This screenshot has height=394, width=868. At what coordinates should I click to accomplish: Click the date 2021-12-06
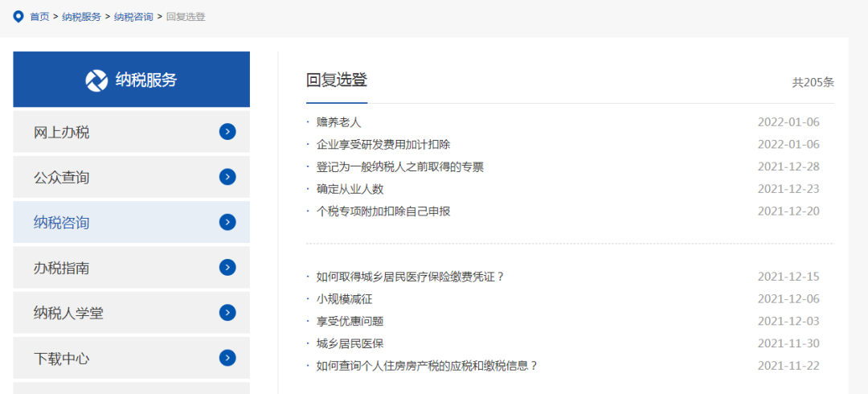coord(788,299)
